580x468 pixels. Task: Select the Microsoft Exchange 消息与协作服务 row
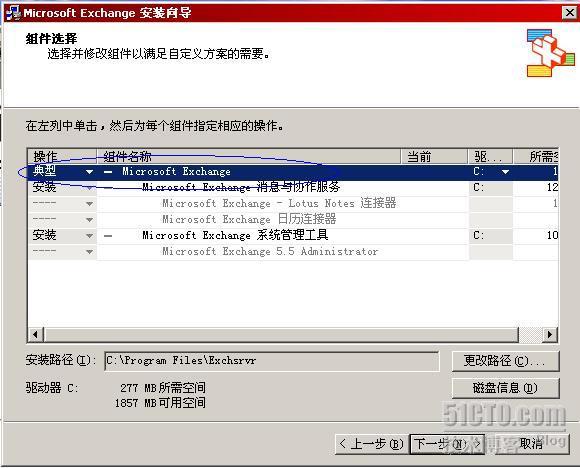point(293,188)
